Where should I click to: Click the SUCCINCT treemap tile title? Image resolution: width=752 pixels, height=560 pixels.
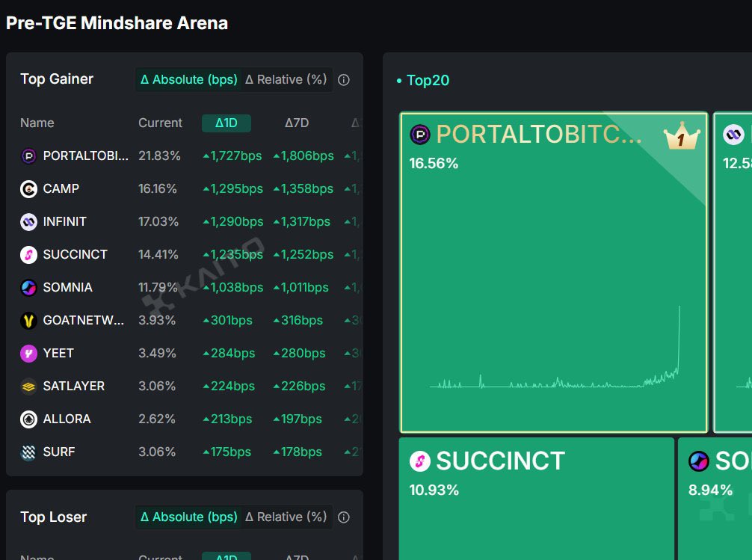point(500,461)
